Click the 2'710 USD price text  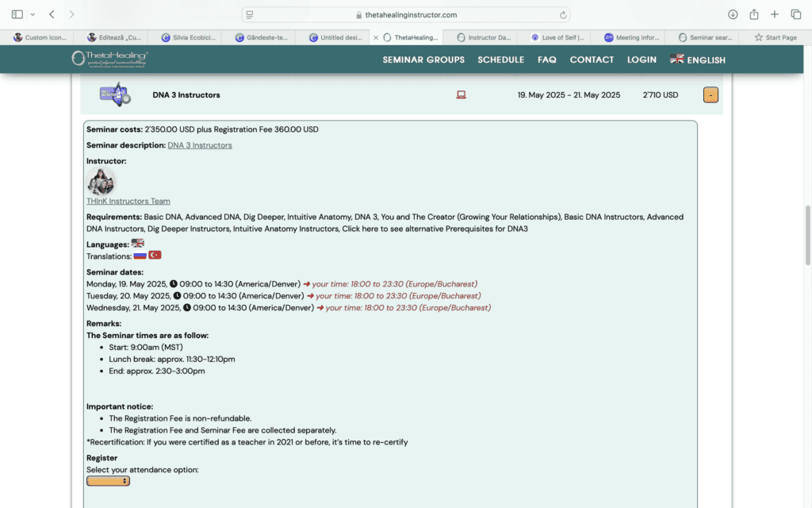coord(661,95)
